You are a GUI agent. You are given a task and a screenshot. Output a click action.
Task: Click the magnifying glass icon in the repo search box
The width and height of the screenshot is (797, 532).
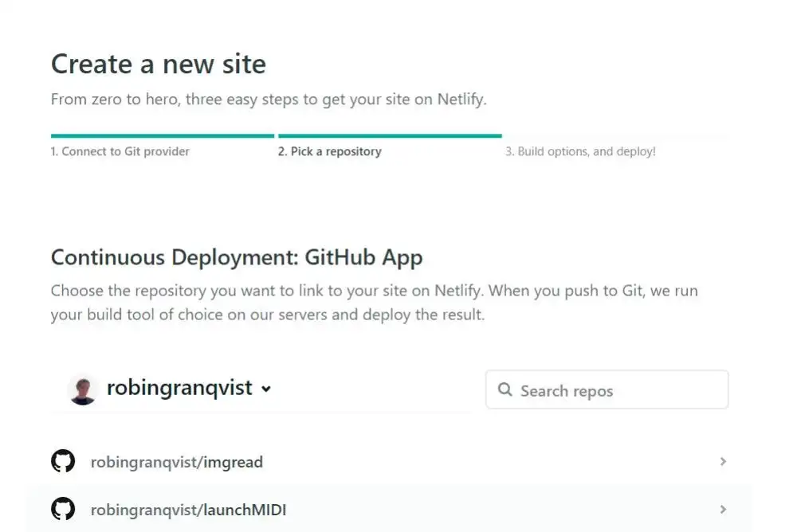[505, 390]
